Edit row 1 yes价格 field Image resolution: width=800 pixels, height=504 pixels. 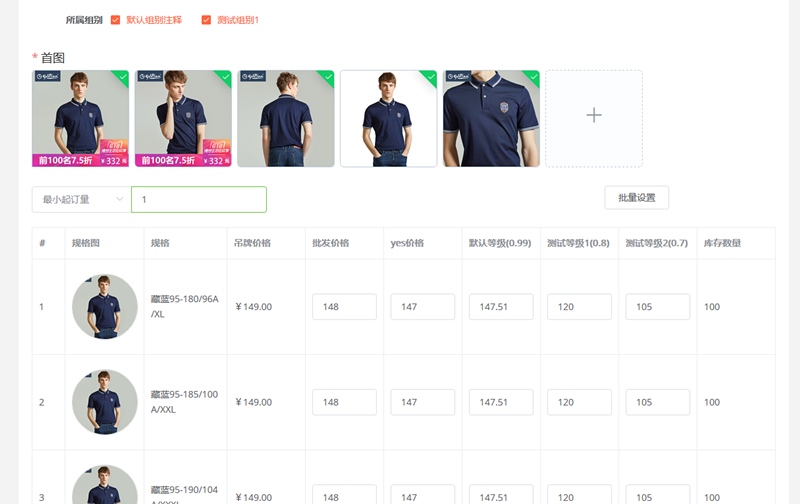pos(422,307)
